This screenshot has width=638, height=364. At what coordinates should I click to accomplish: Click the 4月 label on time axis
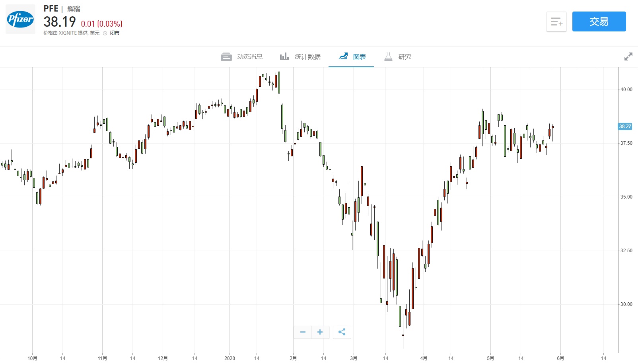[424, 358]
